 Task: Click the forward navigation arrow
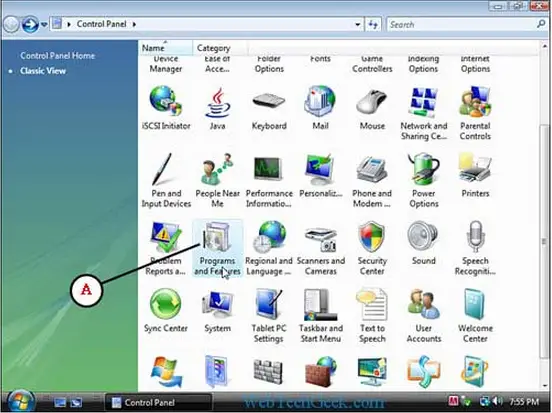(30, 24)
